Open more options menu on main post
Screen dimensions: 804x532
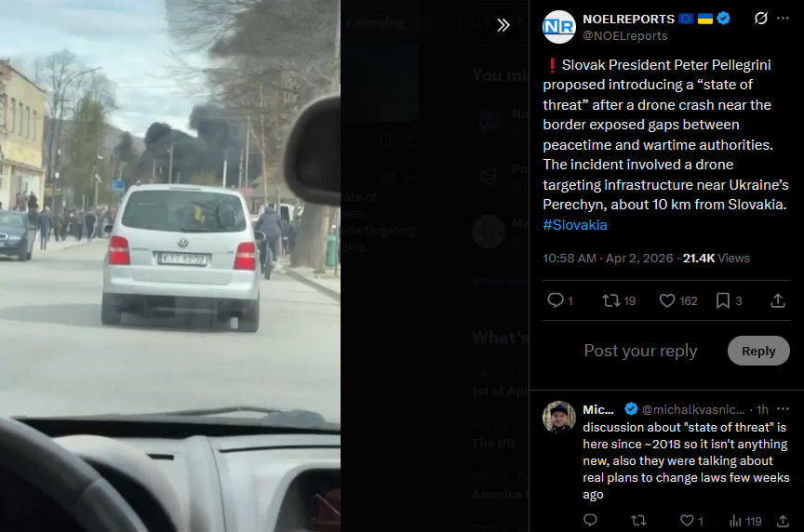point(783,19)
